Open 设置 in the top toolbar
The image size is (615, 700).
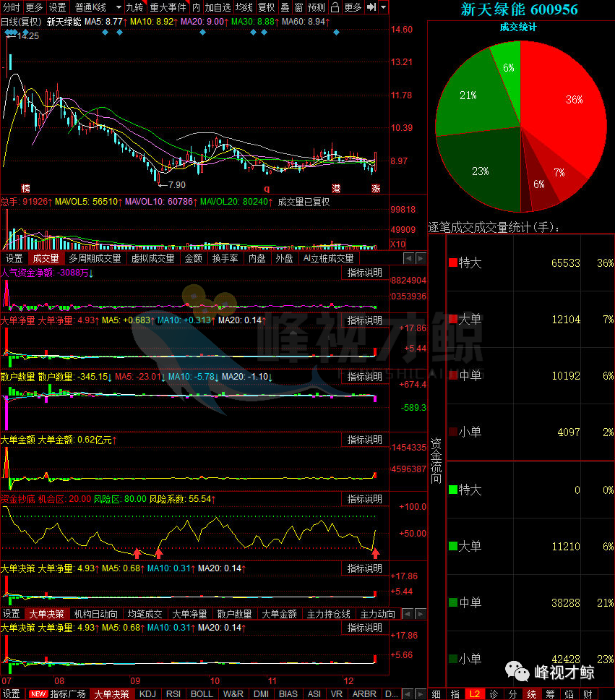tap(57, 7)
